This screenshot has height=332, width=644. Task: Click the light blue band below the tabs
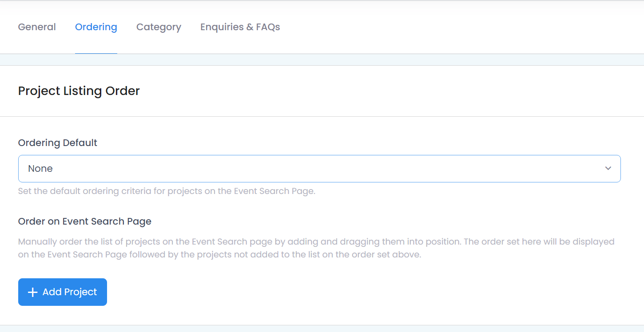click(322, 60)
